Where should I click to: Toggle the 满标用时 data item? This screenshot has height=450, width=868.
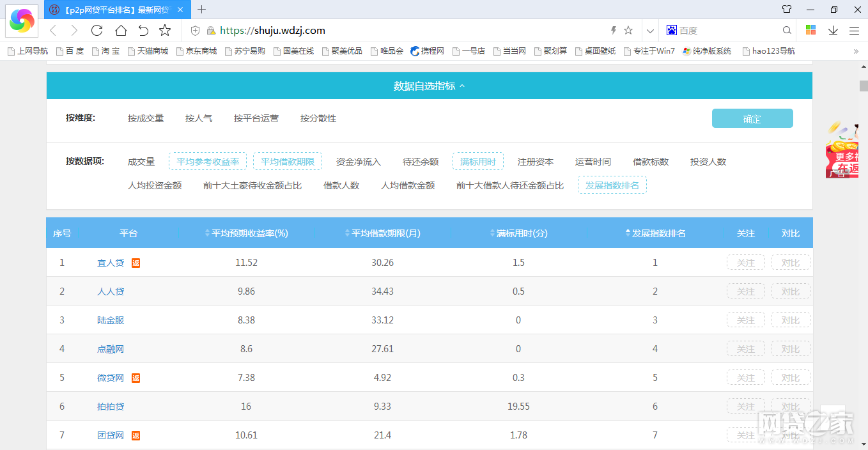pos(478,162)
